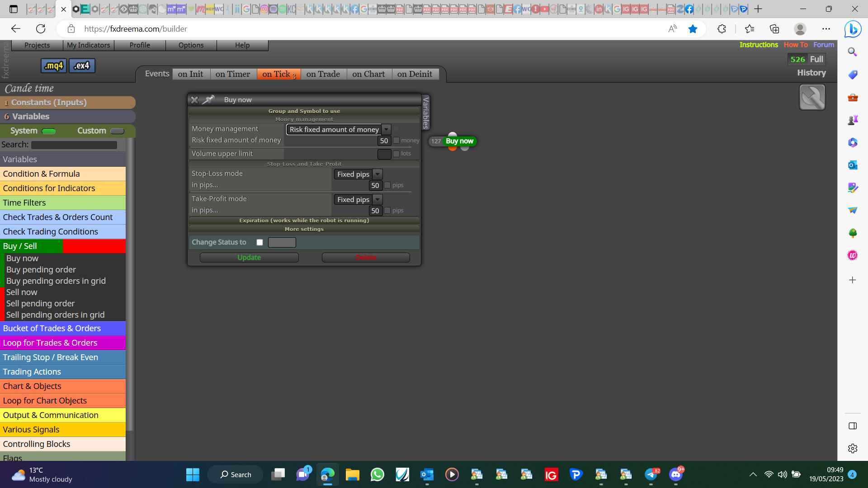Expand Trailing Stop / Break Even category

coord(63,357)
